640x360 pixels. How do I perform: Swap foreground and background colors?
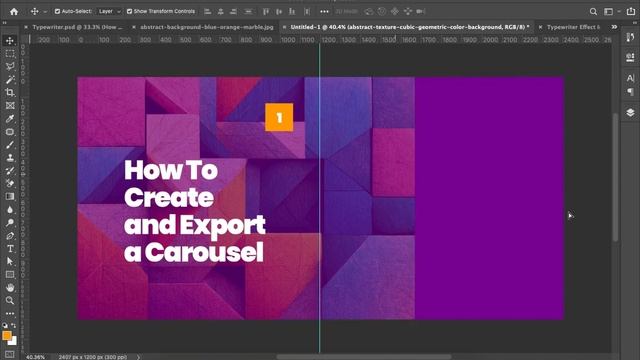coord(14,326)
